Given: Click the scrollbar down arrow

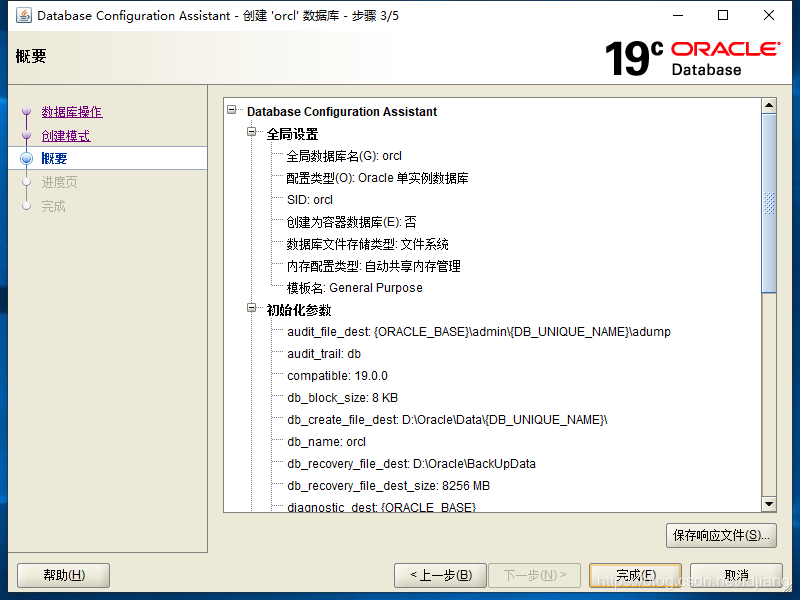Looking at the screenshot, I should [769, 504].
